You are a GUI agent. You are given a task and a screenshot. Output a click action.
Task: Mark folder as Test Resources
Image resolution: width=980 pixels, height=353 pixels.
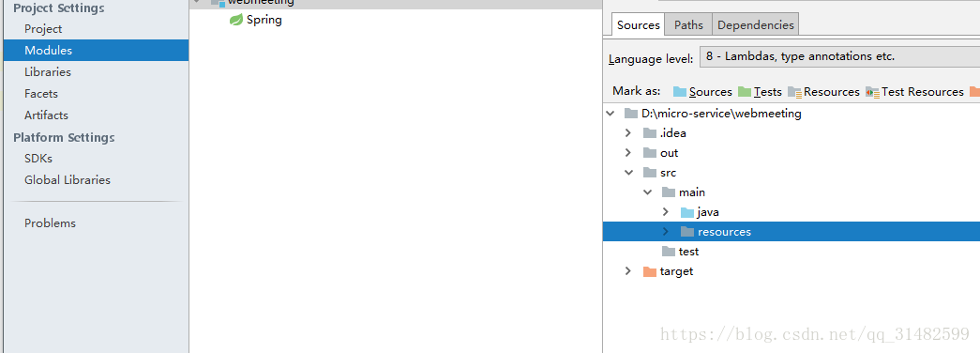[915, 91]
